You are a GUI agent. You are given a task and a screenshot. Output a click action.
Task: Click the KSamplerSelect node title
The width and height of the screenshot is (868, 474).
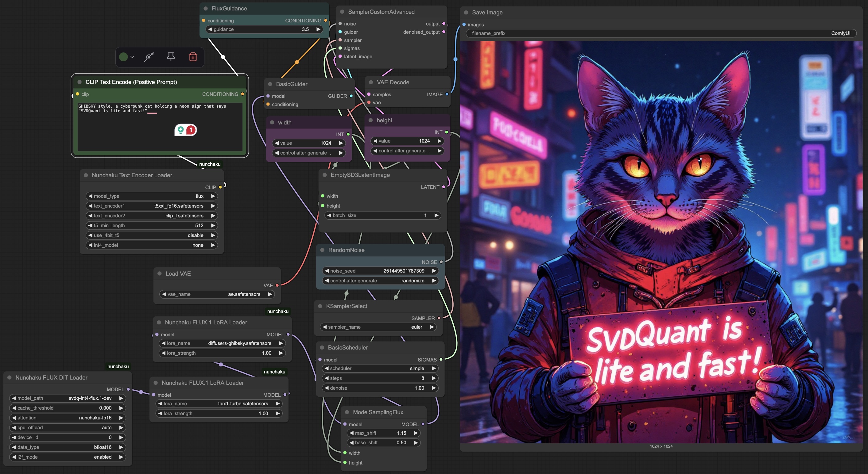(x=347, y=306)
